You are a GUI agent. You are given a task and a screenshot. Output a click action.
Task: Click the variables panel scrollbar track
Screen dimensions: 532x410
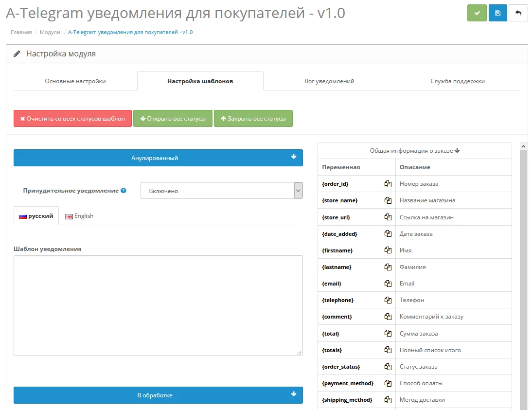523,280
